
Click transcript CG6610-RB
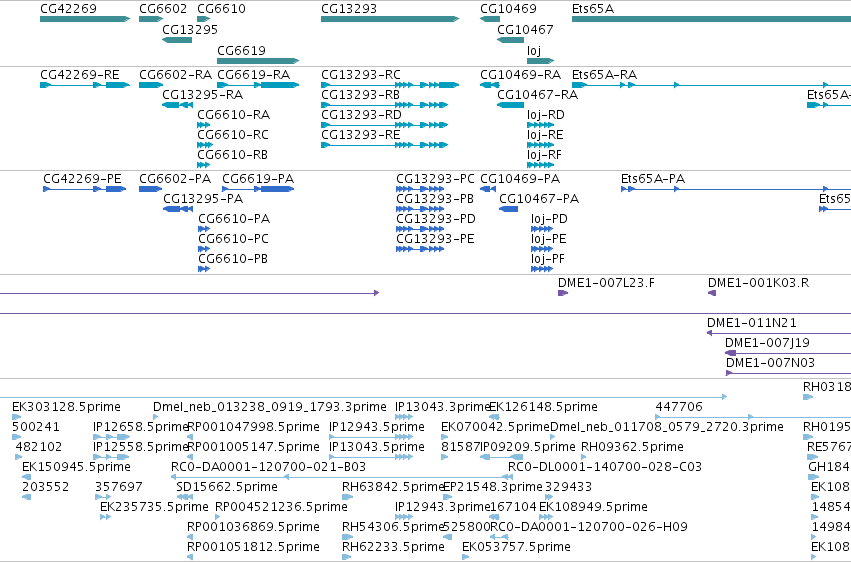click(x=233, y=155)
